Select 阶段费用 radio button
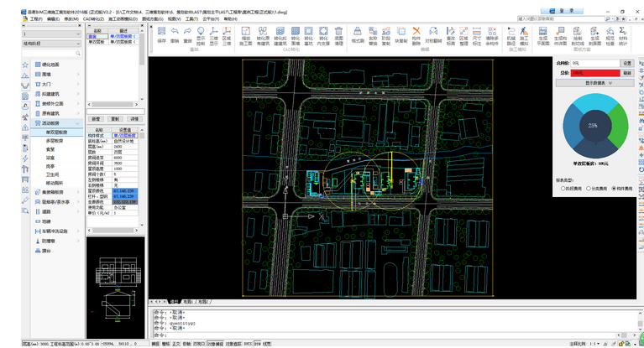Screen dimensions: 644x348 pos(563,189)
